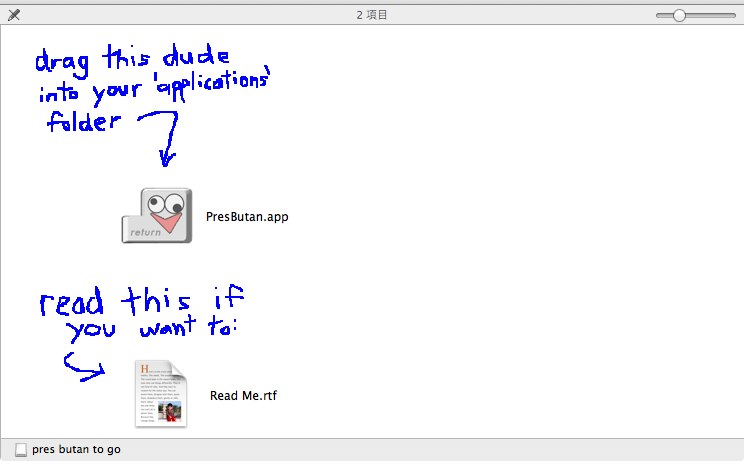Image resolution: width=744 pixels, height=461 pixels.
Task: Click the handwritten 'drag this dude' text
Action: point(132,61)
